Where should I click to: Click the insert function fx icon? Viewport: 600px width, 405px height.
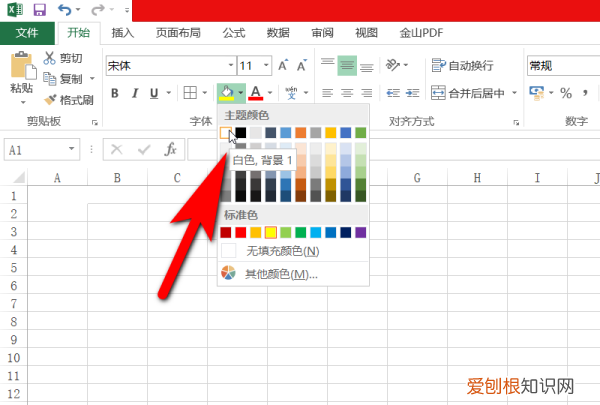[170, 149]
